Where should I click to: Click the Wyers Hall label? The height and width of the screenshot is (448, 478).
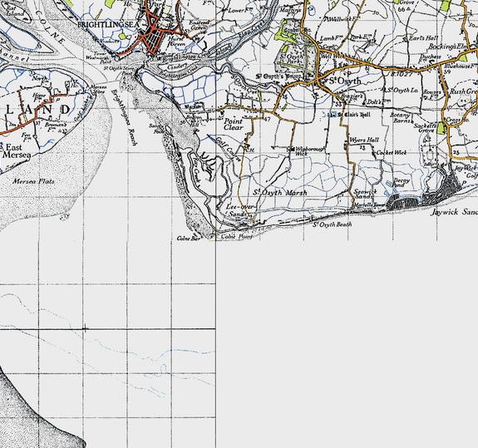tap(363, 140)
